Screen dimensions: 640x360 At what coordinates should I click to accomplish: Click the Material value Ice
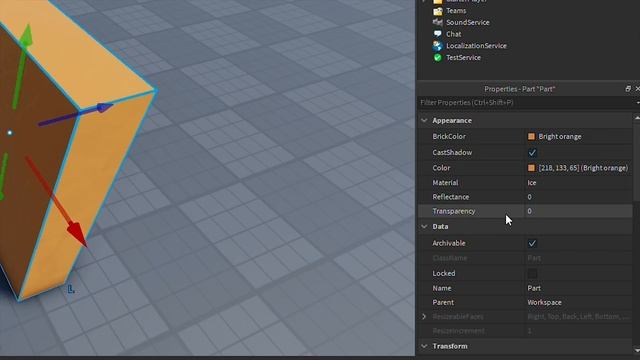tap(531, 182)
